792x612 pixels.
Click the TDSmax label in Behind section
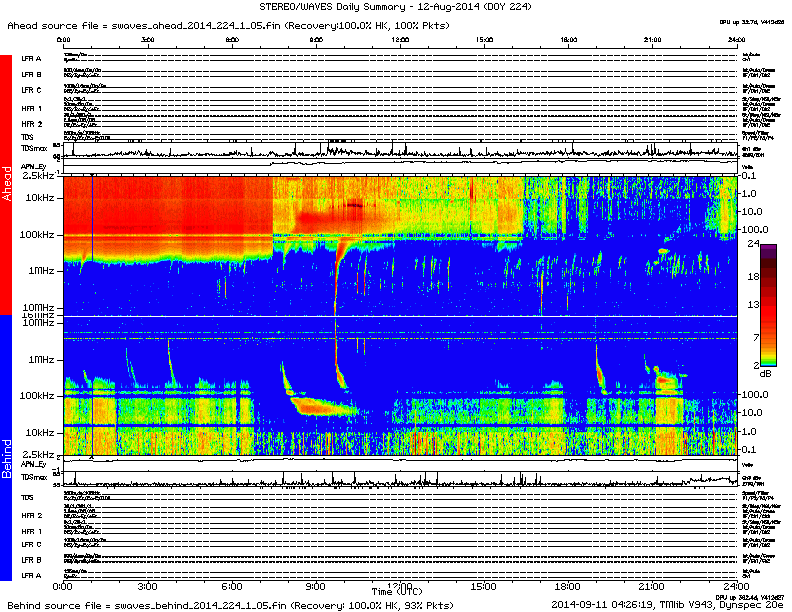coord(34,477)
